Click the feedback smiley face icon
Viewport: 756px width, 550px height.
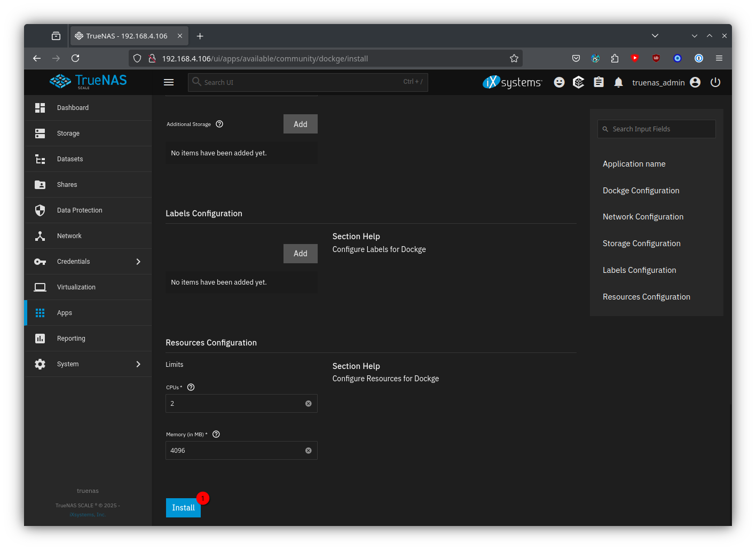(559, 82)
